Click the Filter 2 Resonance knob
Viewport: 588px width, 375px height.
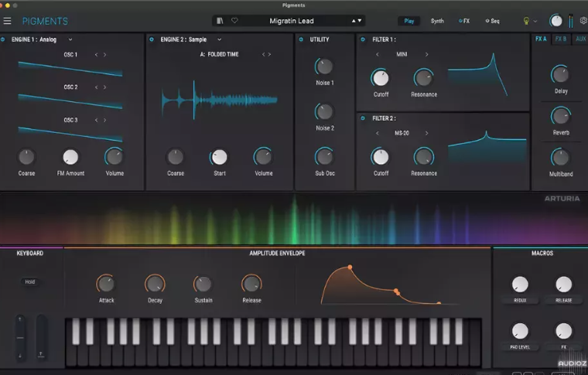click(x=424, y=157)
